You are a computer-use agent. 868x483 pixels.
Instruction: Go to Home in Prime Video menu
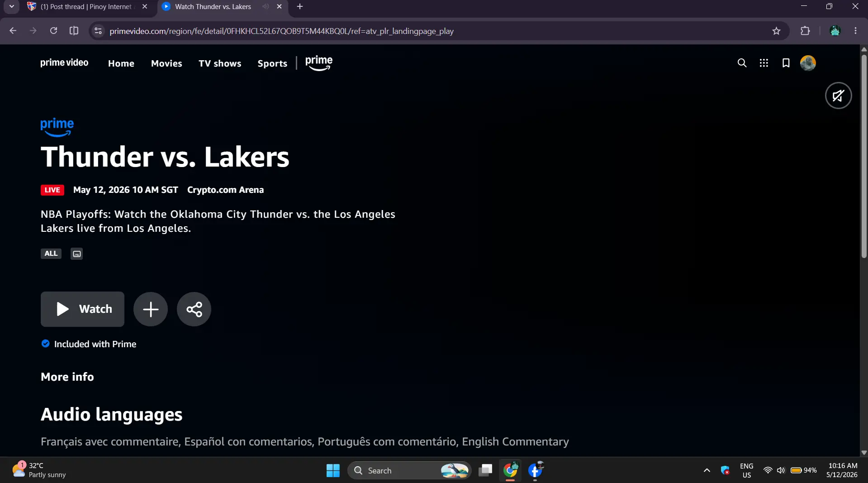121,63
